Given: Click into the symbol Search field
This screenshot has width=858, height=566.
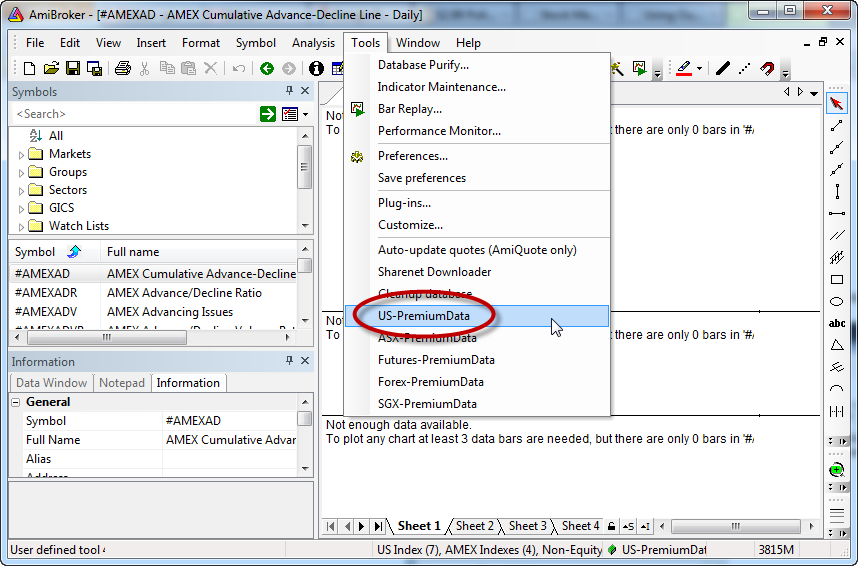Looking at the screenshot, I should 134,114.
